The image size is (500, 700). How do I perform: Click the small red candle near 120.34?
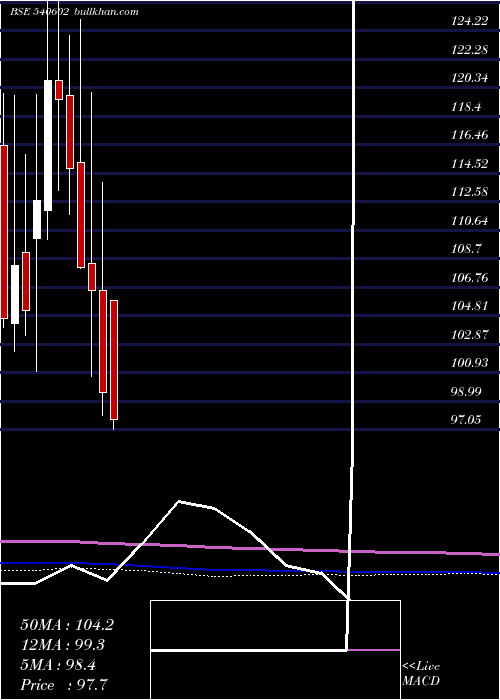click(58, 90)
